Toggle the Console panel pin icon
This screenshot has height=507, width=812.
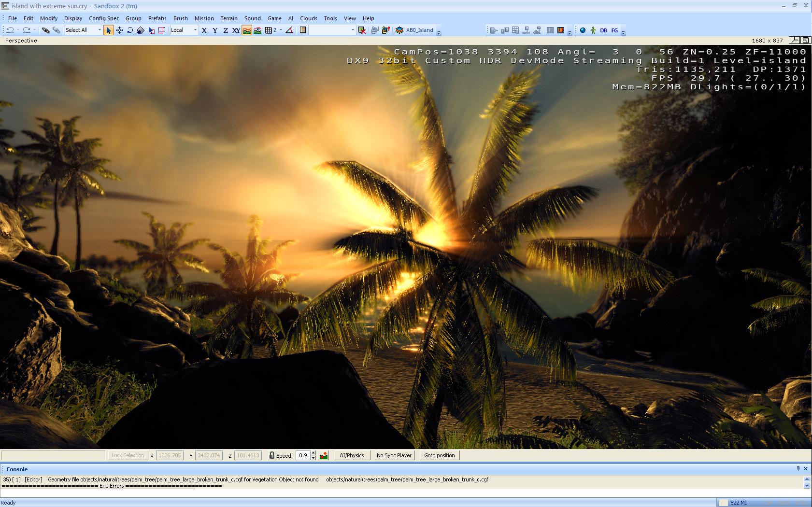pyautogui.click(x=798, y=469)
